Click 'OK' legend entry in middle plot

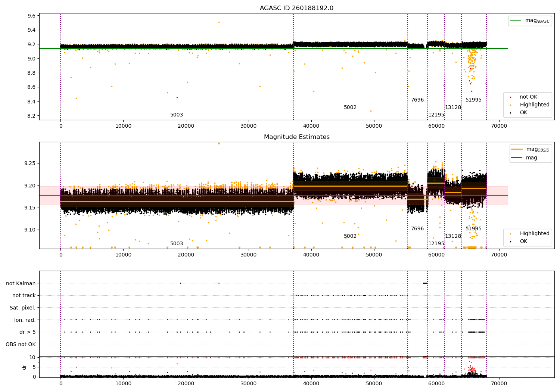[x=519, y=241]
